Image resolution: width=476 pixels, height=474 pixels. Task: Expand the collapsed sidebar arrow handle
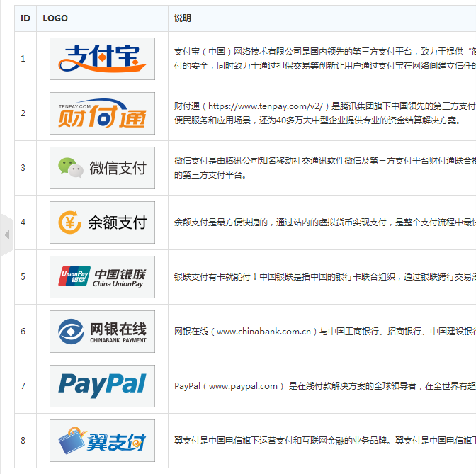[6, 235]
